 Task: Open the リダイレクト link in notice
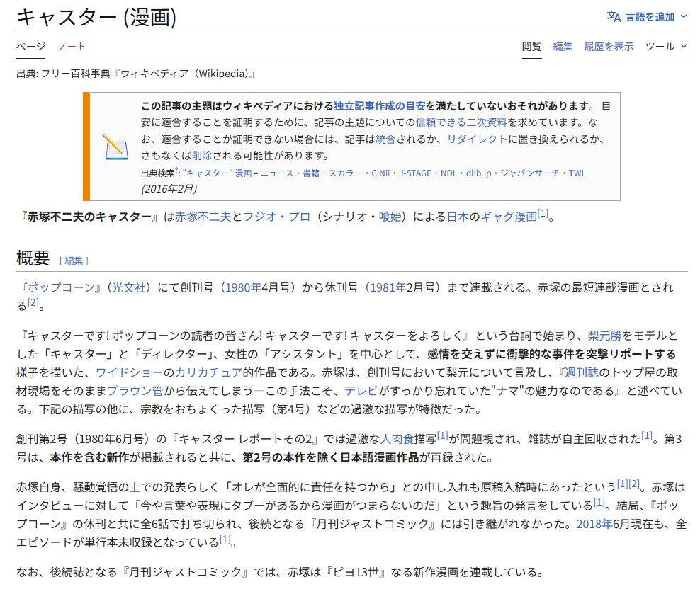477,139
